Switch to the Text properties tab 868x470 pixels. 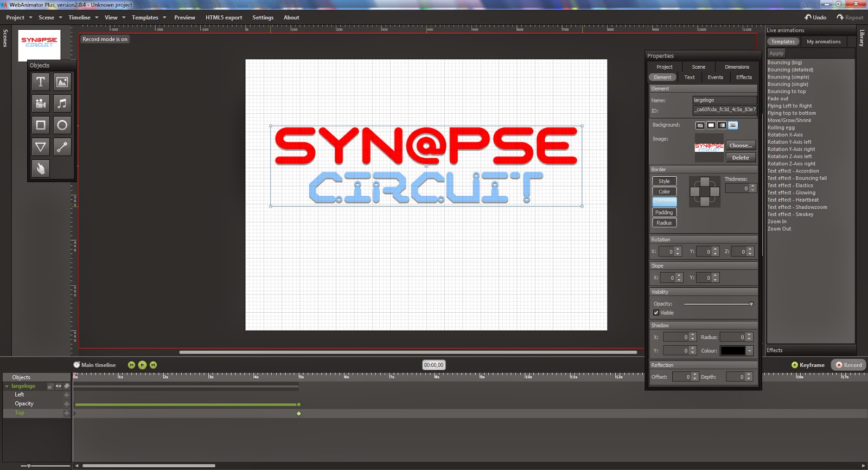click(690, 78)
